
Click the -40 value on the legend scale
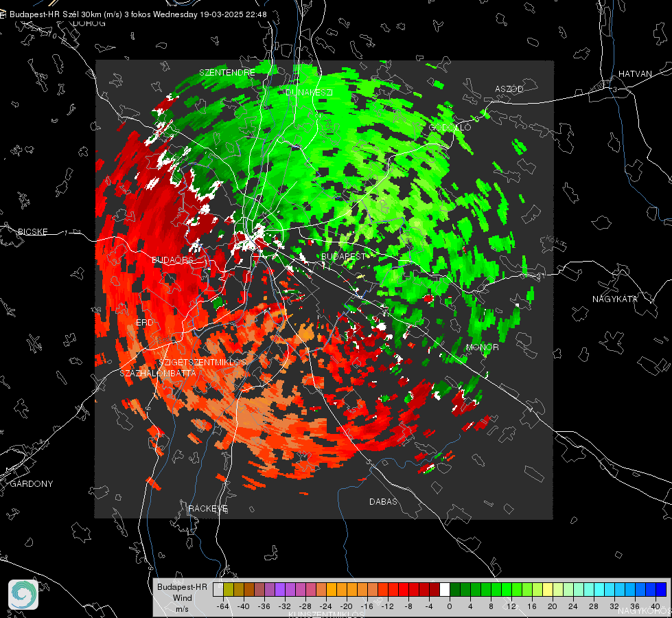tap(244, 606)
